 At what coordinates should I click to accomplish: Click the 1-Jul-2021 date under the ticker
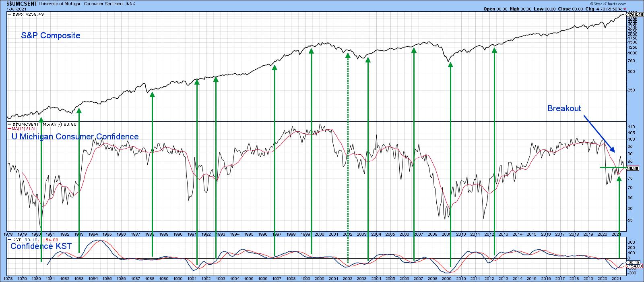pos(17,9)
